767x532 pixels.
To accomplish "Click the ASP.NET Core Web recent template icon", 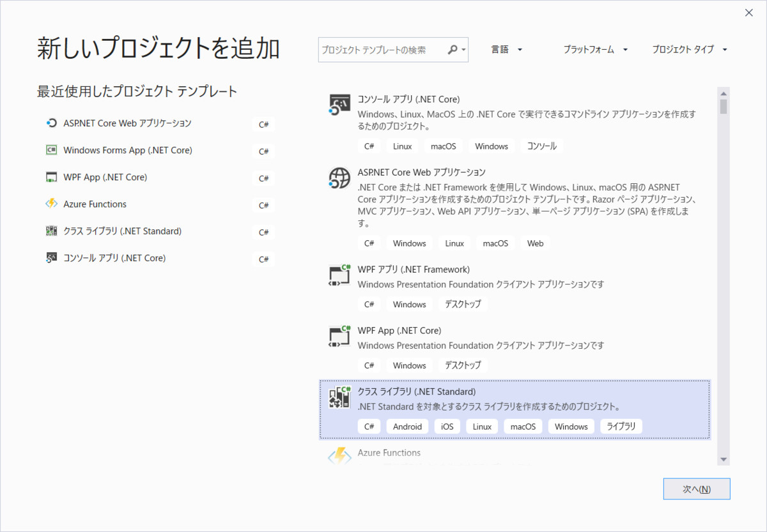I will [52, 123].
